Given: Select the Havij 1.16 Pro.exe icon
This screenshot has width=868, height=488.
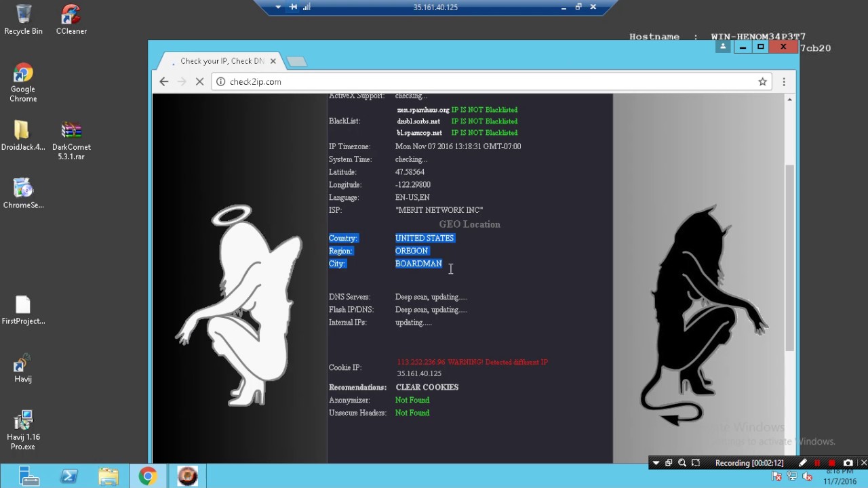Looking at the screenshot, I should click(23, 430).
